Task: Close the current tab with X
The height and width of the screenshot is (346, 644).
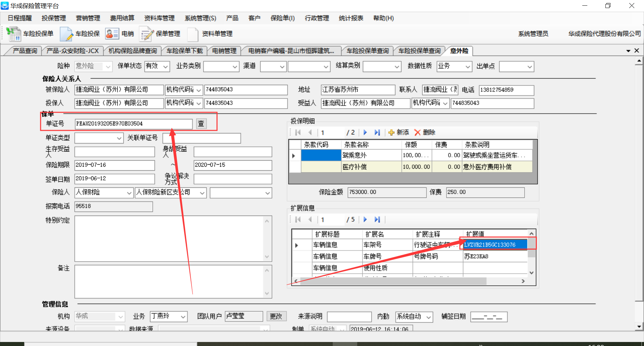Action: [x=637, y=51]
